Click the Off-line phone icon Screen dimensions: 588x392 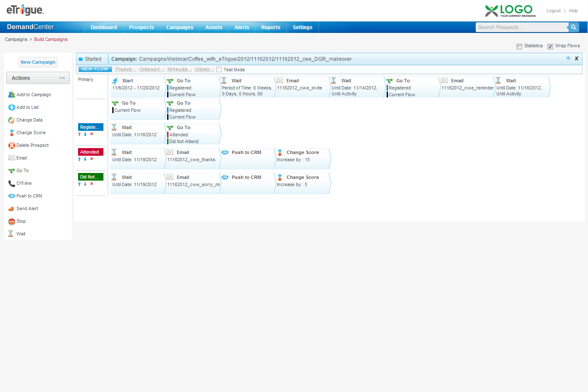pos(11,183)
